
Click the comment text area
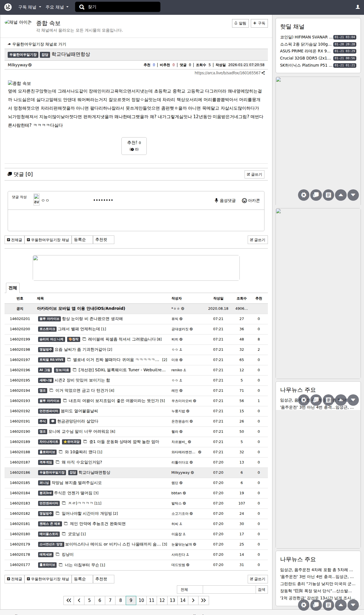[x=136, y=220]
